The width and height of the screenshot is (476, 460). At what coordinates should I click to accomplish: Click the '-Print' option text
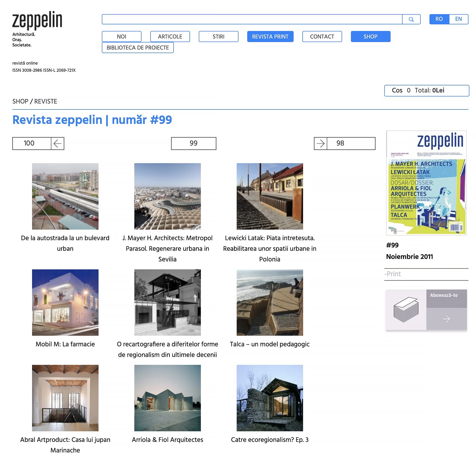393,274
